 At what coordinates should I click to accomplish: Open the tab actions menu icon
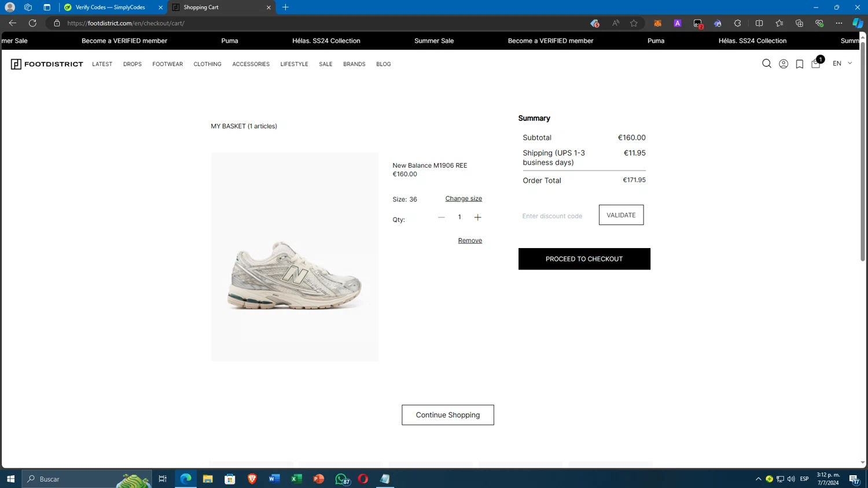[x=47, y=8]
